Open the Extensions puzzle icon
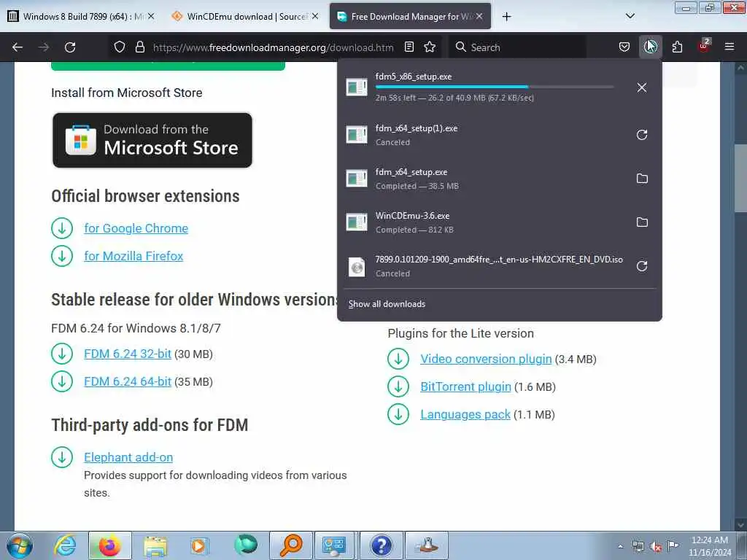Screen dimensions: 747x560 677,47
